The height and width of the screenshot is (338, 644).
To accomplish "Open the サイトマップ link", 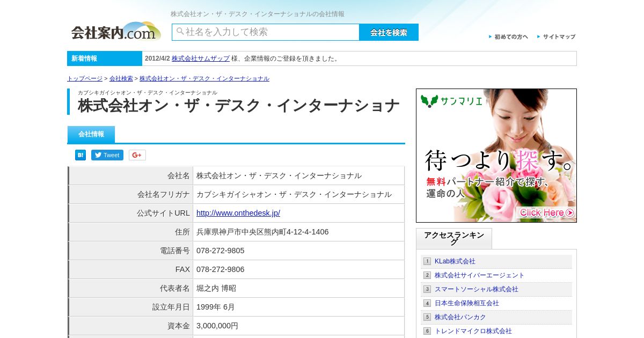I will tap(557, 37).
